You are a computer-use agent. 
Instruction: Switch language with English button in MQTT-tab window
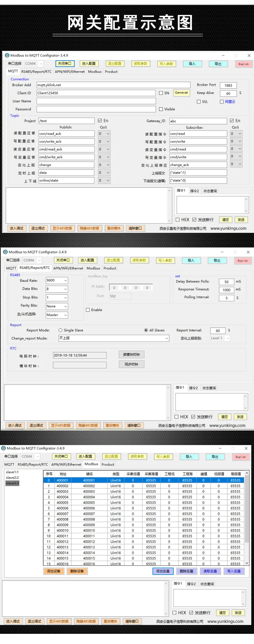244,64
